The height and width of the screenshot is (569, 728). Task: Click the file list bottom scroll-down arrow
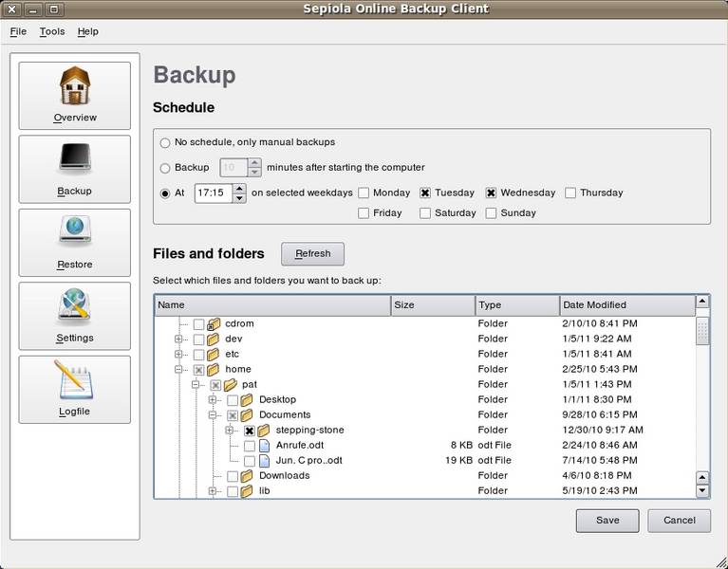[702, 490]
